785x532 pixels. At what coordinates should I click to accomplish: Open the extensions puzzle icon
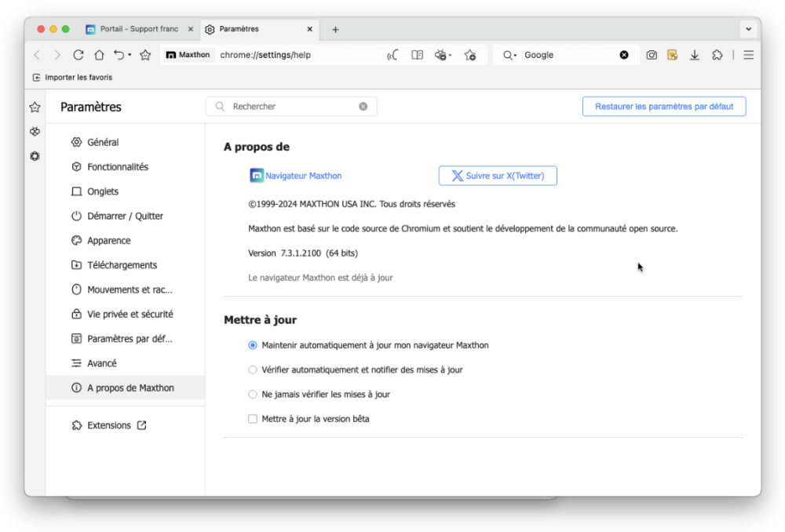point(717,55)
